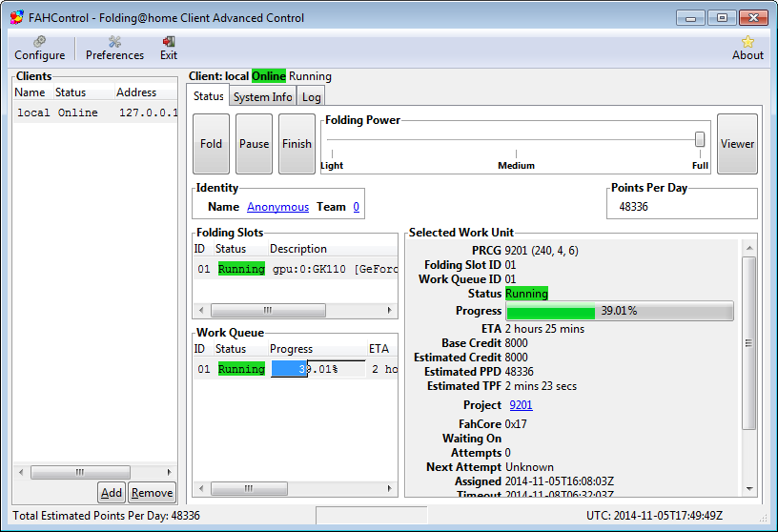
Task: Switch to the Status tab
Action: (x=209, y=96)
